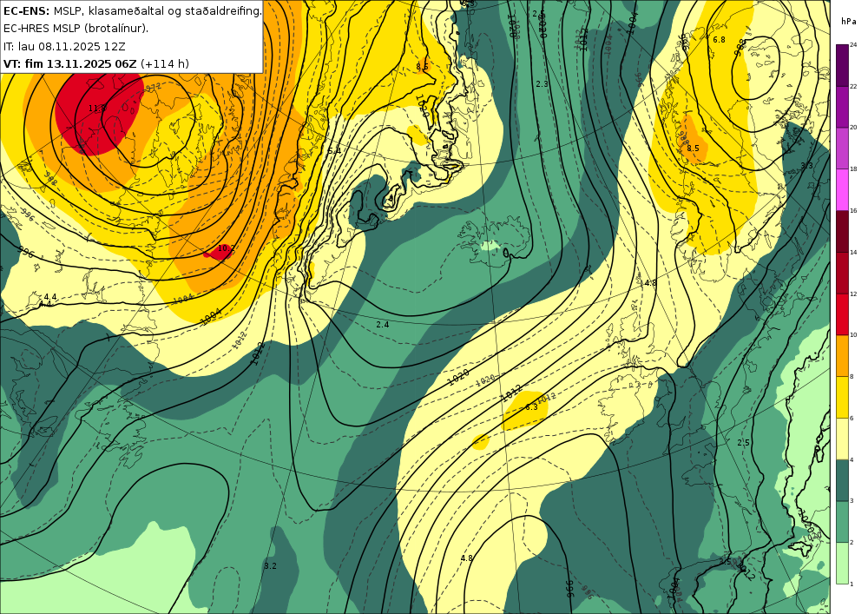The image size is (868, 614).
Task: Select the dark teal 3–4 hPa legend swatch
Action: click(842, 479)
